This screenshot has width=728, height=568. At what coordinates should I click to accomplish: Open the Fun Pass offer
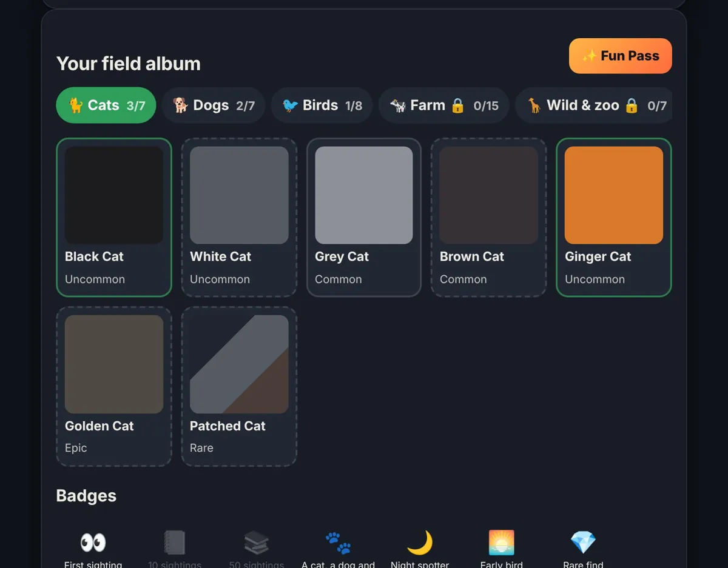pos(620,56)
